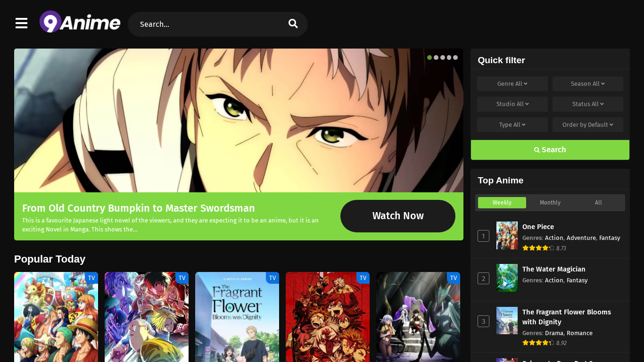Image resolution: width=644 pixels, height=362 pixels.
Task: Open the Studio All dropdown
Action: [512, 104]
